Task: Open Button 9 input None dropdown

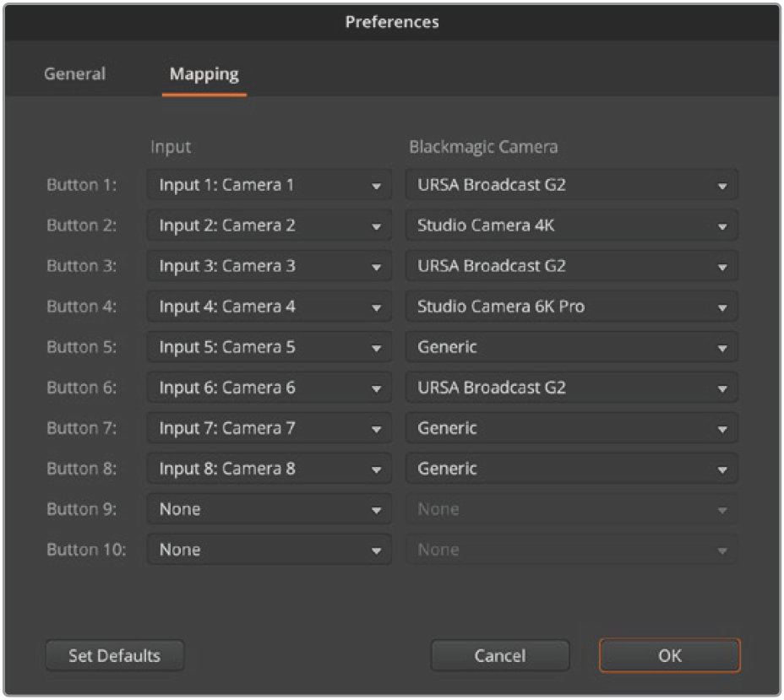Action: (269, 508)
